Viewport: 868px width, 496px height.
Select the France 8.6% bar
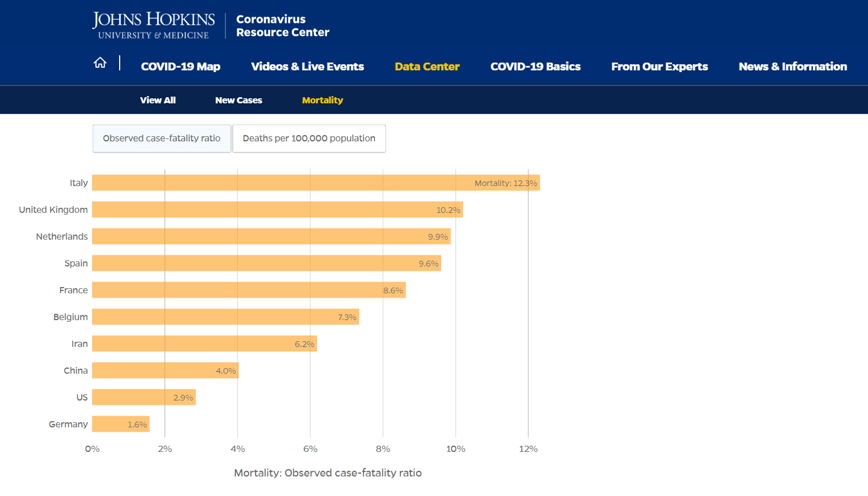pyautogui.click(x=249, y=290)
